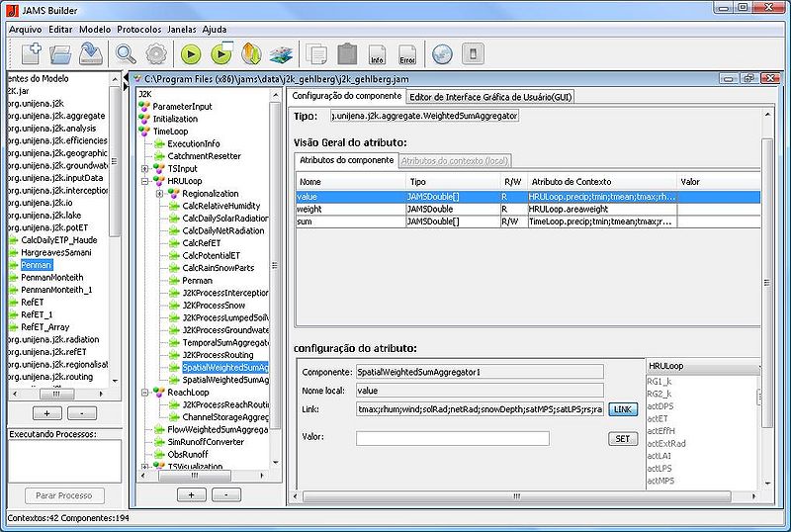The width and height of the screenshot is (791, 532).
Task: Click the New Model toolbar icon
Action: point(31,53)
